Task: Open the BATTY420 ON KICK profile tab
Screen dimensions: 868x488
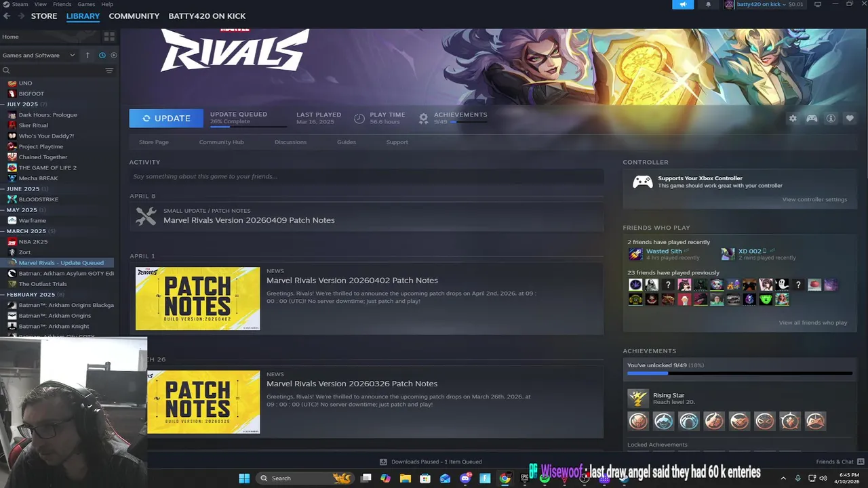Action: [x=207, y=16]
